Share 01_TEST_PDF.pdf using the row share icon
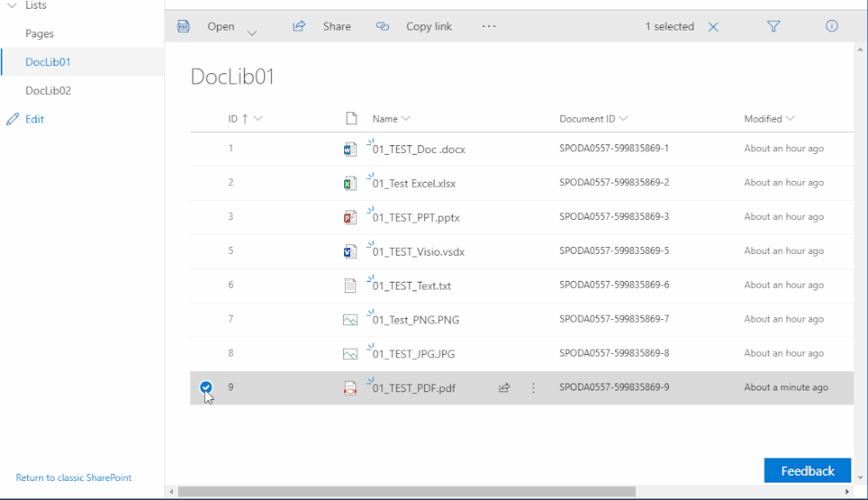This screenshot has height=500, width=868. [x=504, y=388]
